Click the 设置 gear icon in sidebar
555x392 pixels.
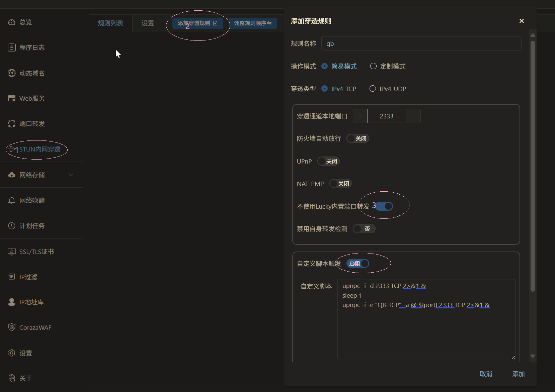click(12, 353)
